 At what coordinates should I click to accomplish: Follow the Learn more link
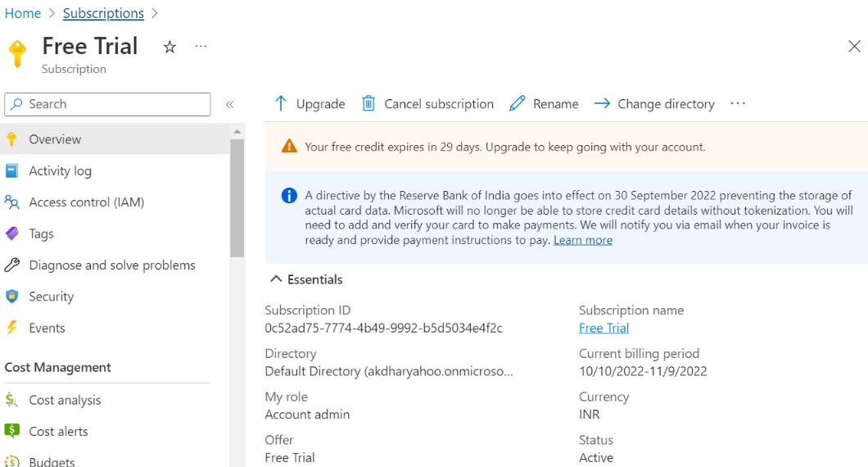583,240
